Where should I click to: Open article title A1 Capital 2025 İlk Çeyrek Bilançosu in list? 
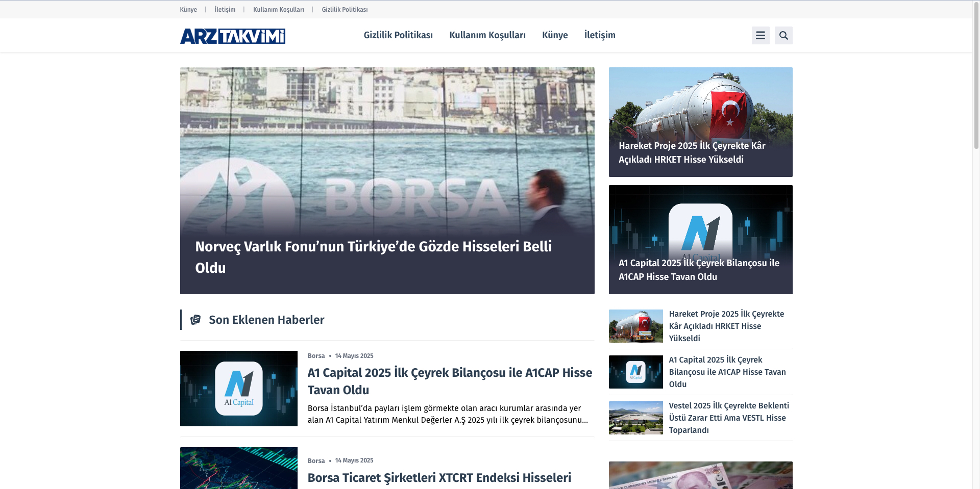point(450,381)
